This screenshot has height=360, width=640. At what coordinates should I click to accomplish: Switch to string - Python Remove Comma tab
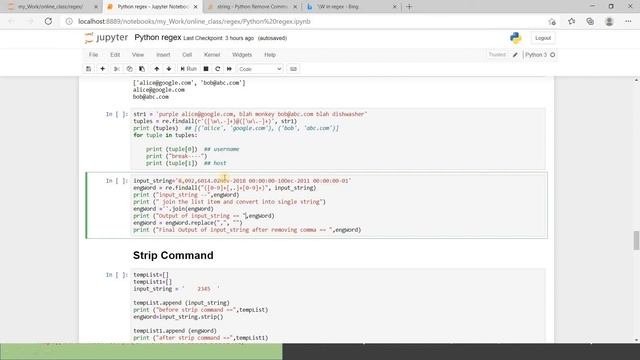point(252,7)
